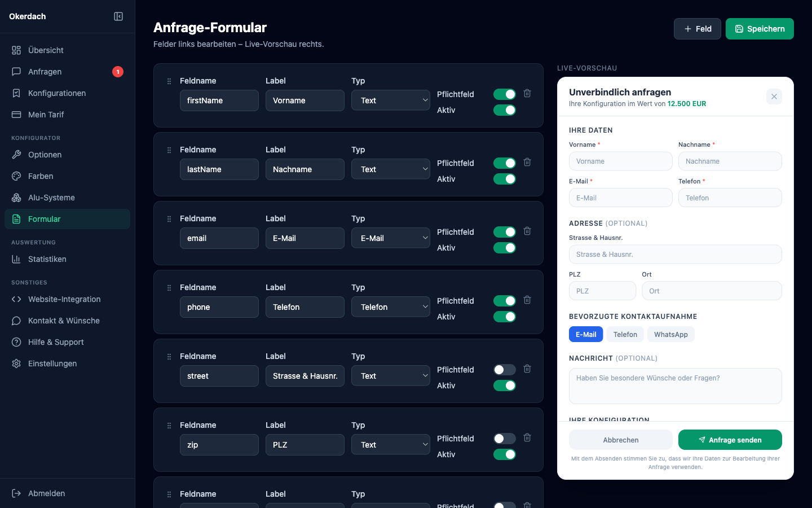
Task: Disable Pflichtfeld toggle for firstName field
Action: tap(504, 94)
